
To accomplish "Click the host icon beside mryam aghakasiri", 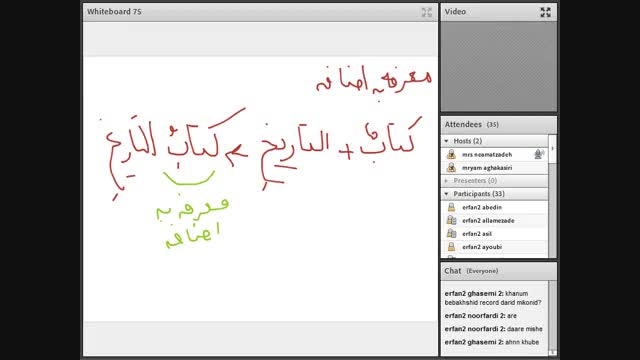I will (451, 167).
